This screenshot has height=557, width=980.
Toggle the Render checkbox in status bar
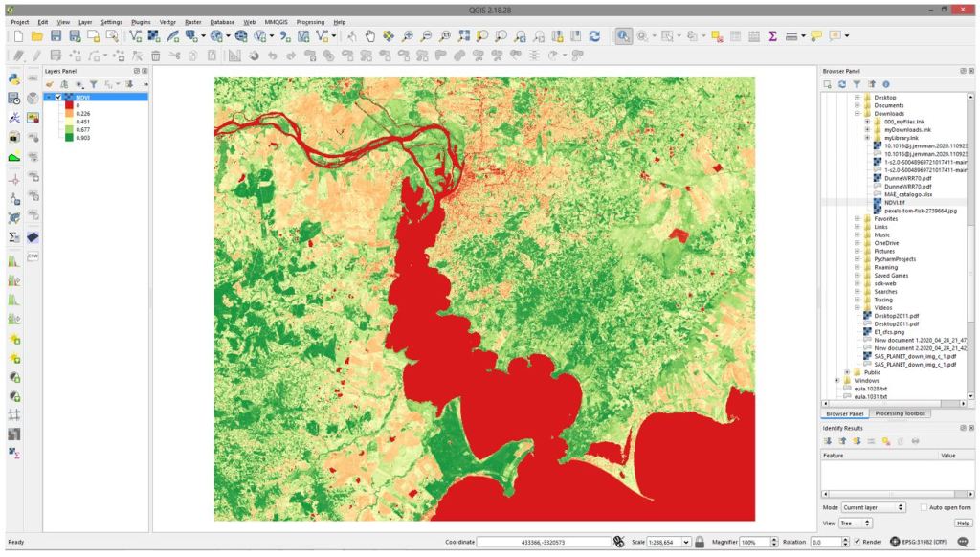coord(857,542)
